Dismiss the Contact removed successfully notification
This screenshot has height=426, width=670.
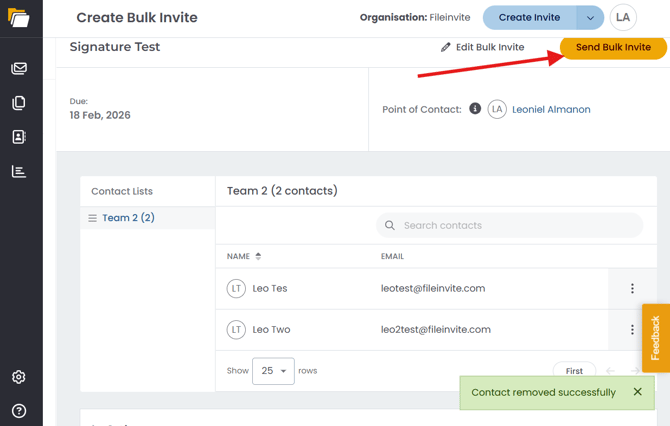(638, 392)
